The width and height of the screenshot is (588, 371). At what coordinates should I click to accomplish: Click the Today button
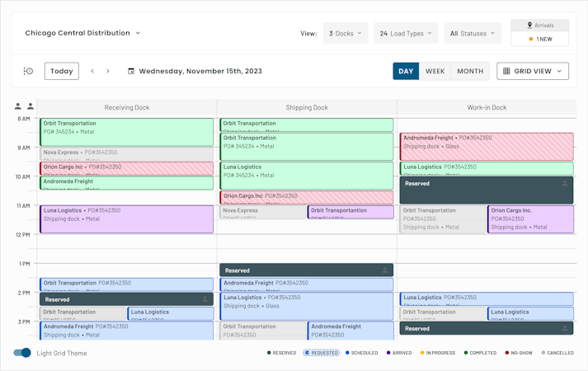pos(62,71)
